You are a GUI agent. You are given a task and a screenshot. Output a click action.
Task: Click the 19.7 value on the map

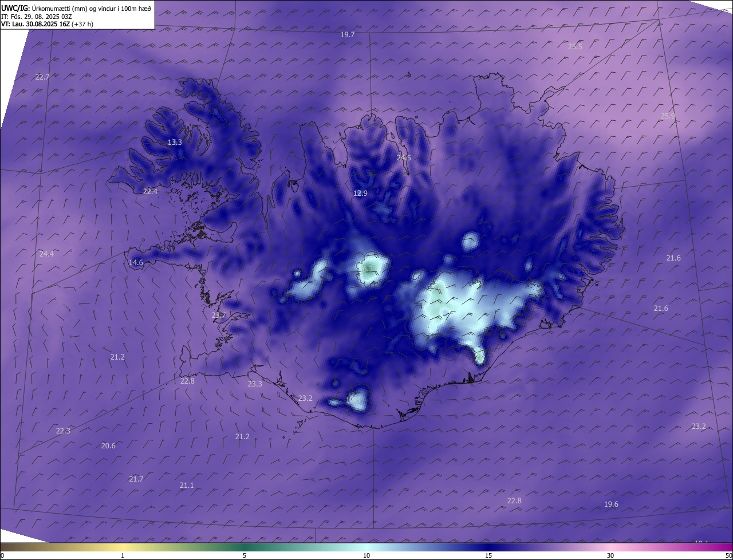click(x=348, y=35)
